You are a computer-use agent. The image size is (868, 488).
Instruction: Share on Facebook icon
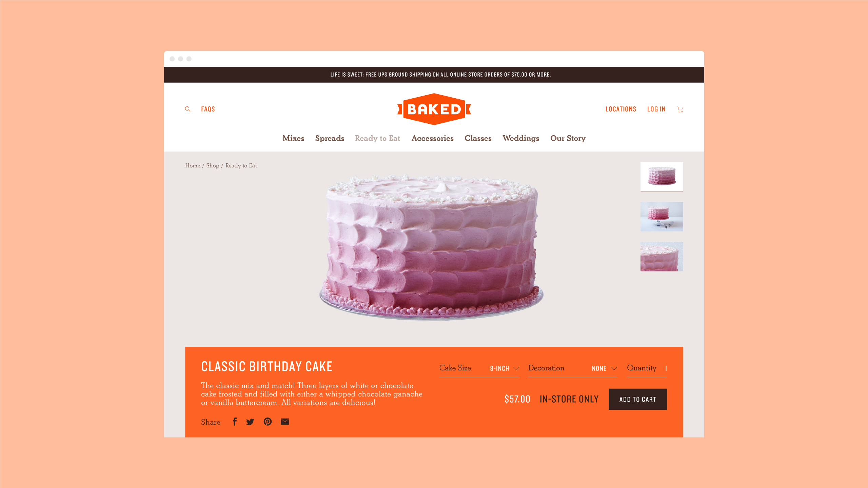coord(235,422)
